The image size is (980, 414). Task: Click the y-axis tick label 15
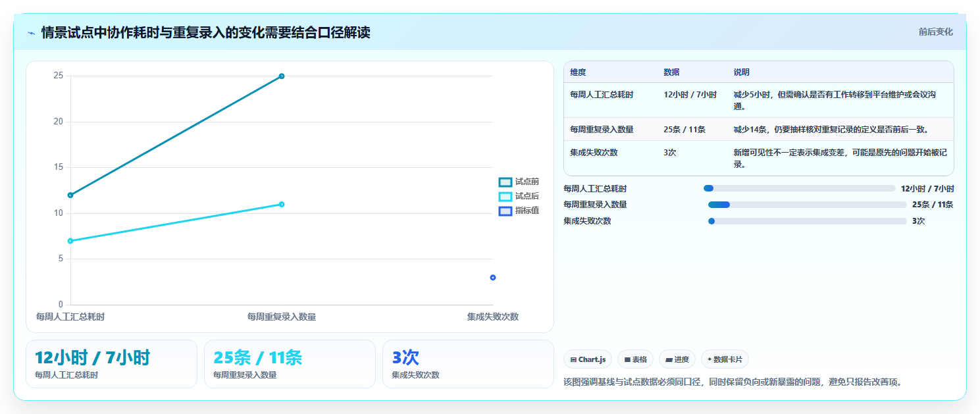59,167
